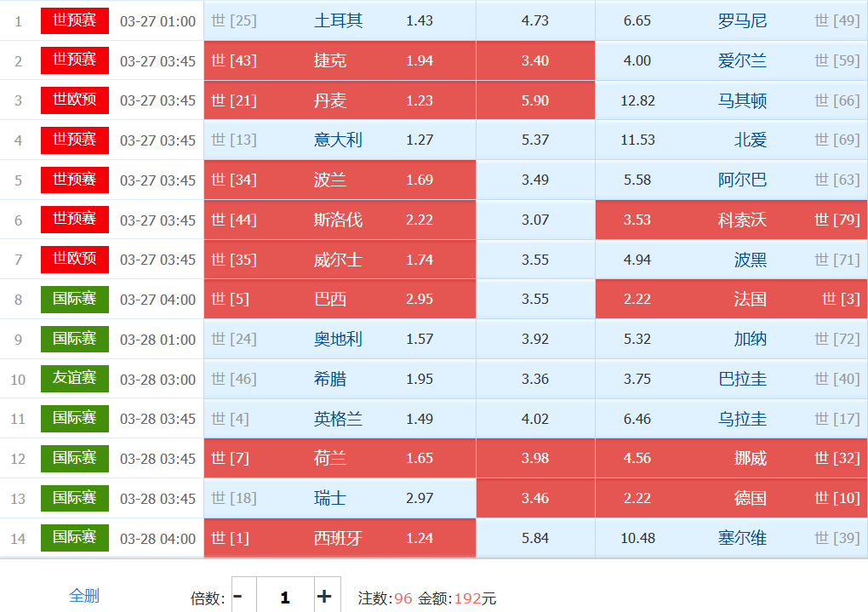Deselect home win 1.69 for 波兰
This screenshot has width=868, height=612.
click(x=340, y=180)
